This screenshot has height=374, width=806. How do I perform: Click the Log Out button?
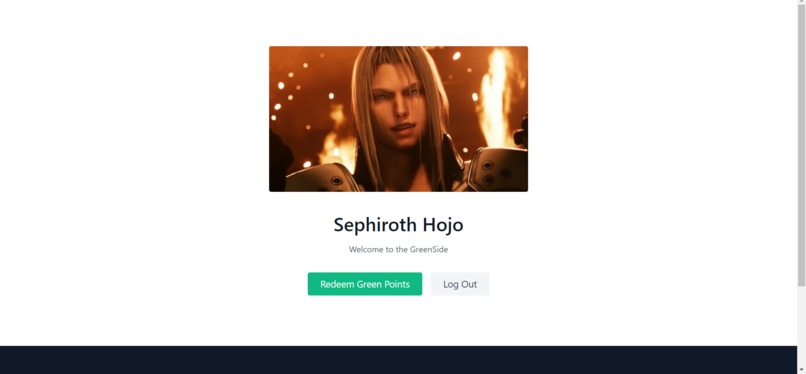[x=460, y=284]
